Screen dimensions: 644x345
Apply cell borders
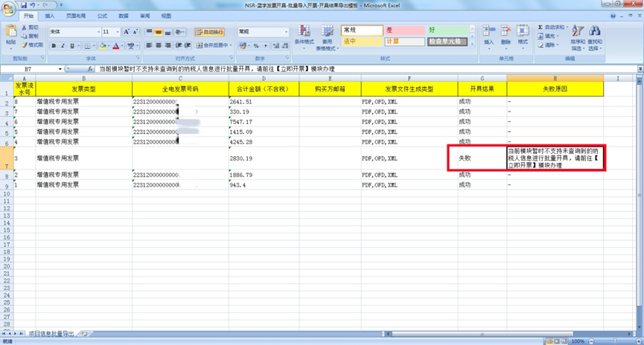(87, 45)
